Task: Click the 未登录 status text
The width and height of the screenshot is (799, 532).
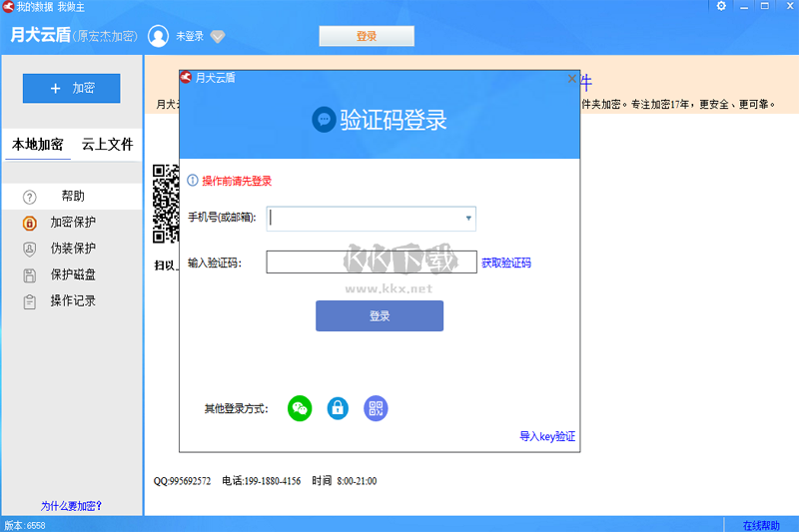Action: click(190, 36)
